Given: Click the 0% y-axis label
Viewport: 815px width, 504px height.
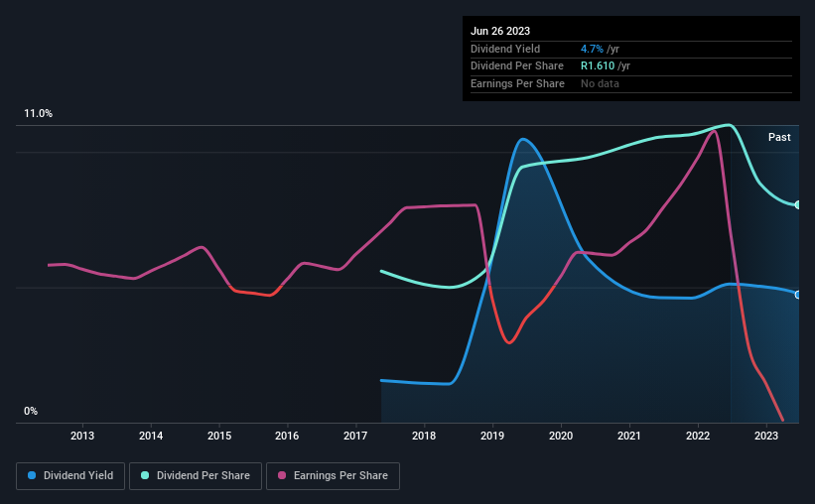Looking at the screenshot, I should pyautogui.click(x=31, y=411).
